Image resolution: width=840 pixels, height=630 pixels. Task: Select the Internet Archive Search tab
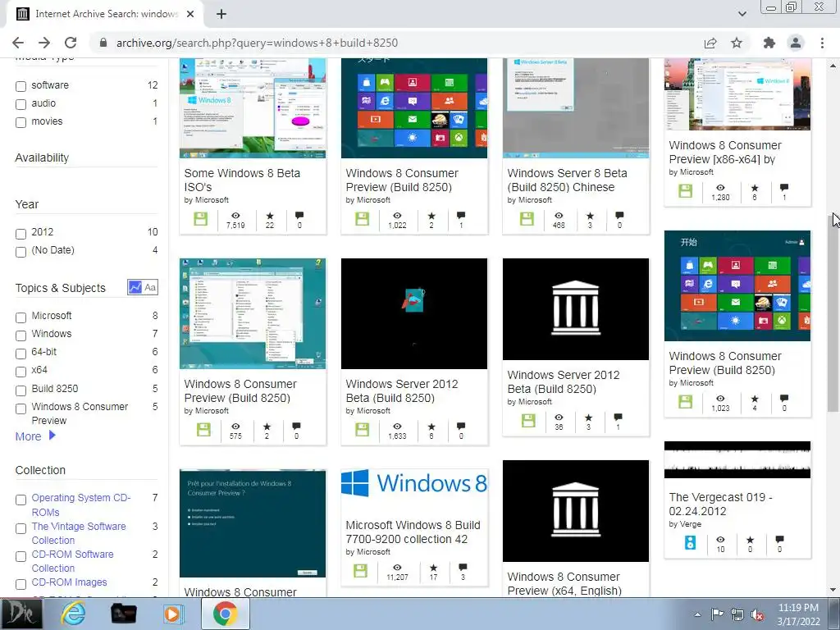106,15
